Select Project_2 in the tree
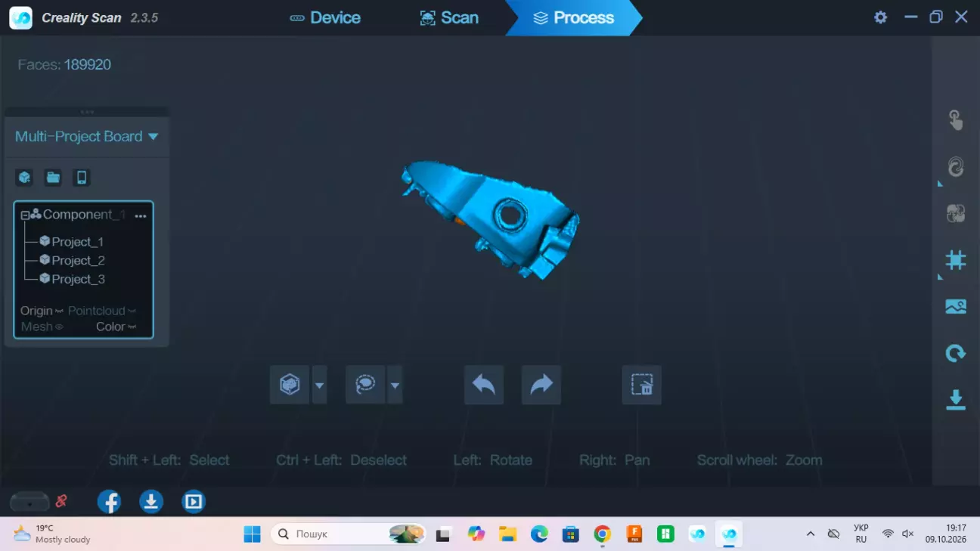980x551 pixels. pos(73,260)
